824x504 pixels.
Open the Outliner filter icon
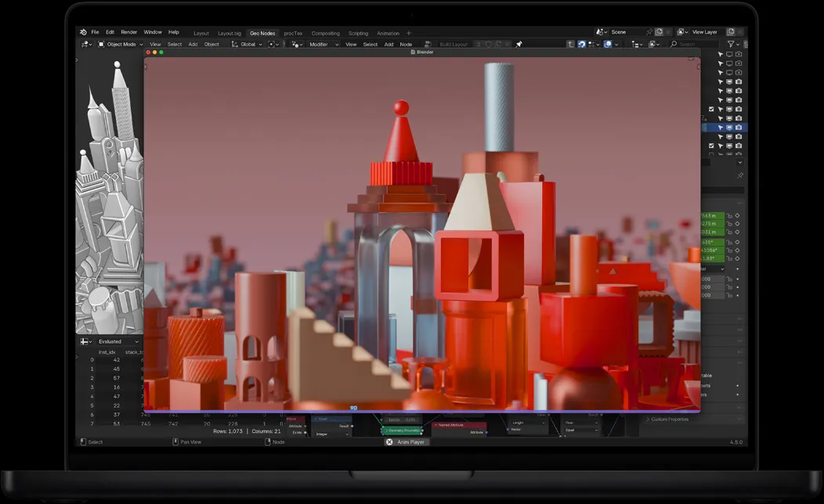731,44
